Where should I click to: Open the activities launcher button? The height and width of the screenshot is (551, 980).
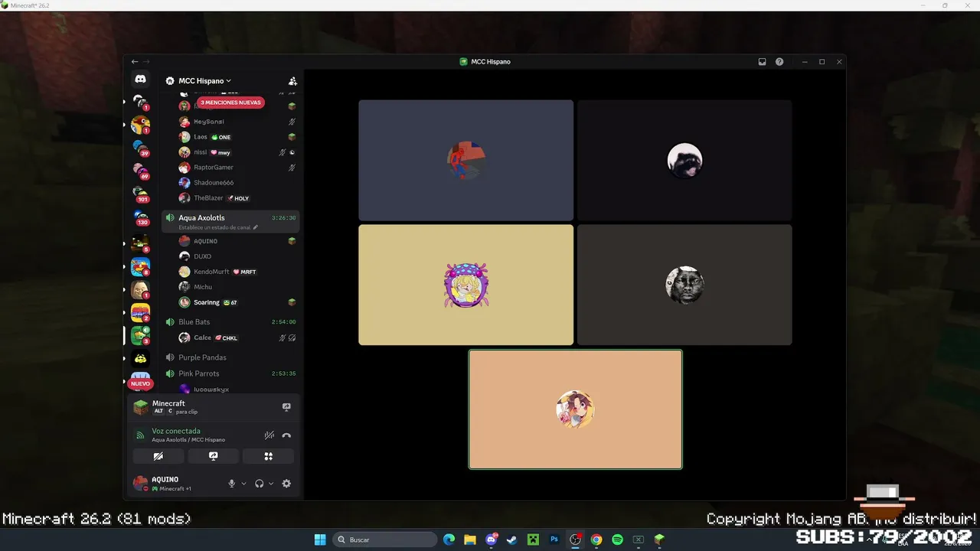pos(268,456)
